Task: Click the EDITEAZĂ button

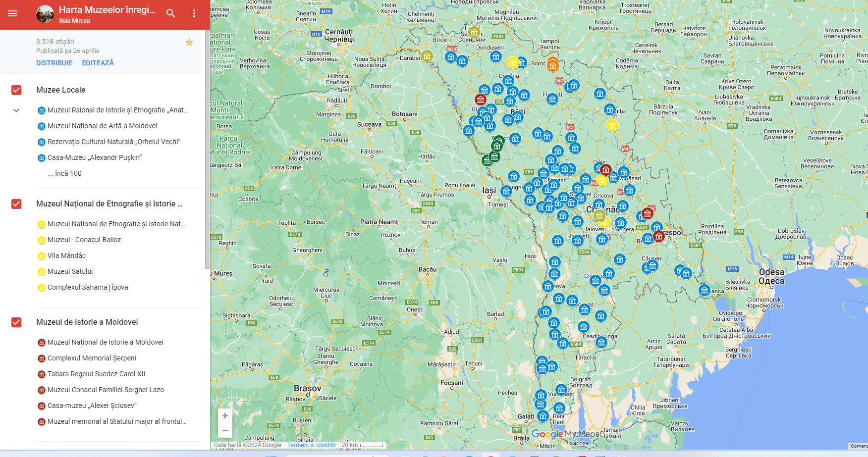Action: tap(98, 63)
